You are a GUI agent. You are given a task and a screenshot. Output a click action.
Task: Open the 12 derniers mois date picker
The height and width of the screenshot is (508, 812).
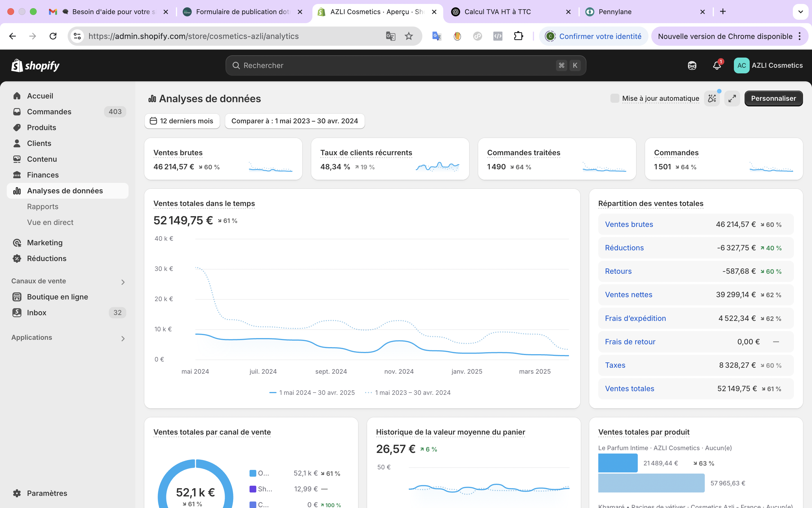tap(182, 121)
